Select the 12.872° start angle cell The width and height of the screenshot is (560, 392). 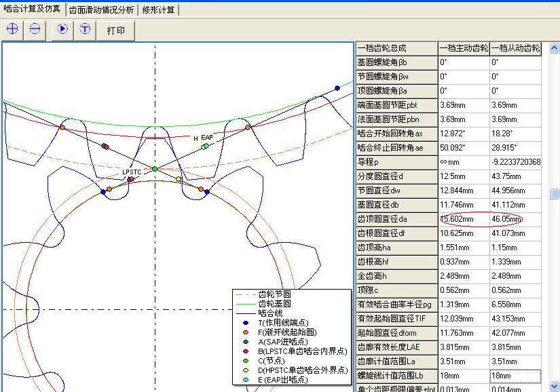click(x=464, y=134)
